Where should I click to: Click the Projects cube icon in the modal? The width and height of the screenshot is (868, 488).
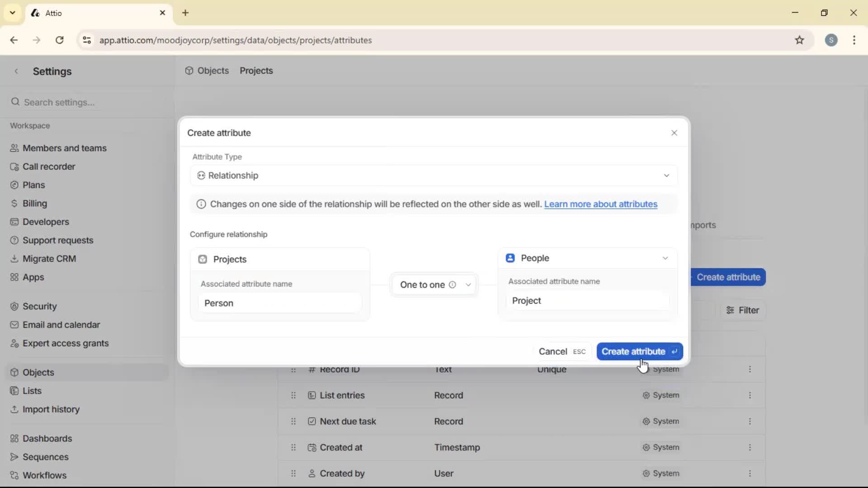click(x=203, y=259)
